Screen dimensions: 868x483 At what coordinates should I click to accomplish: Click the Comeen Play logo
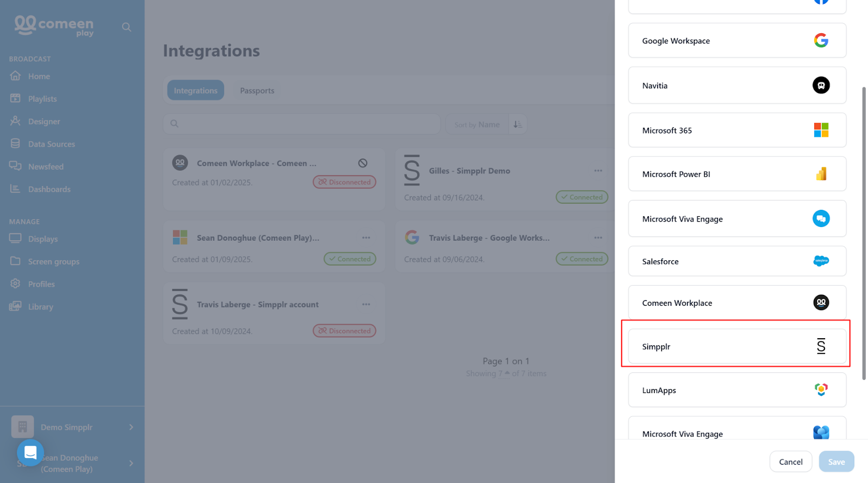pos(54,25)
